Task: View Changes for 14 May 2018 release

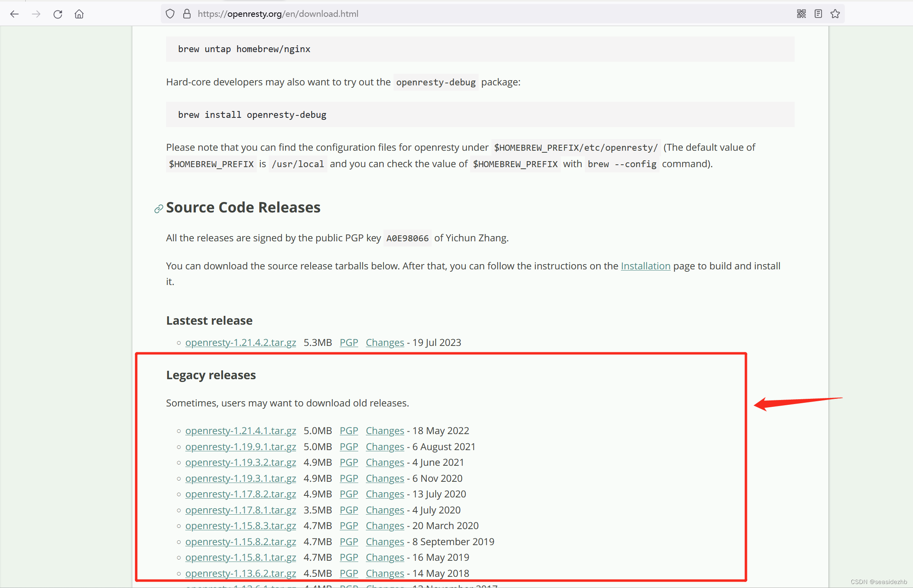Action: click(x=385, y=574)
